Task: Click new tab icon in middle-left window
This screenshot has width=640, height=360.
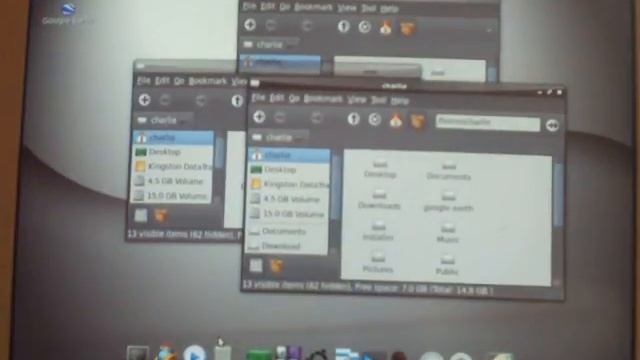Action: [144, 100]
